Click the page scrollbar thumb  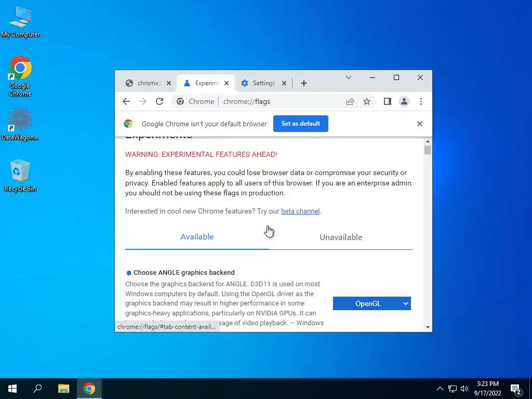(x=428, y=150)
